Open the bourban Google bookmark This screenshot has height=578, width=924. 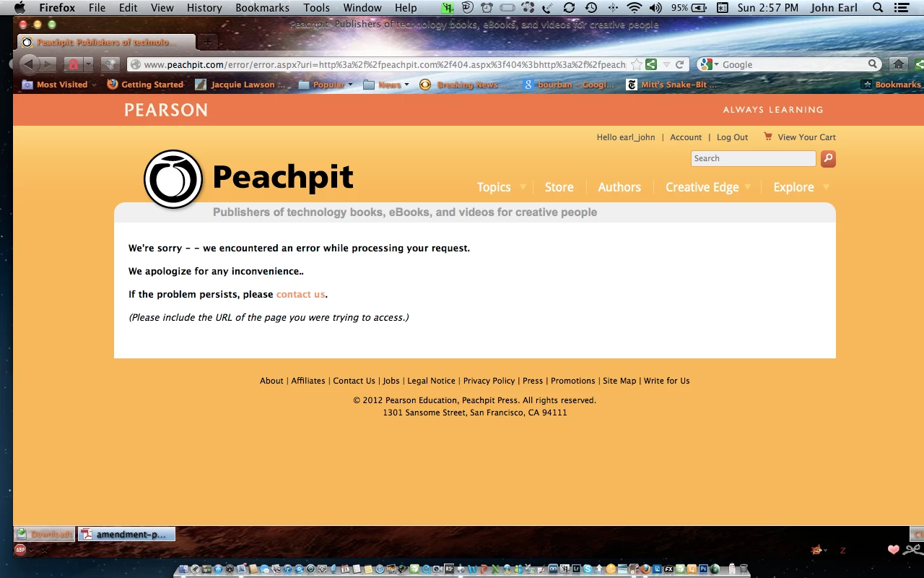pyautogui.click(x=568, y=85)
